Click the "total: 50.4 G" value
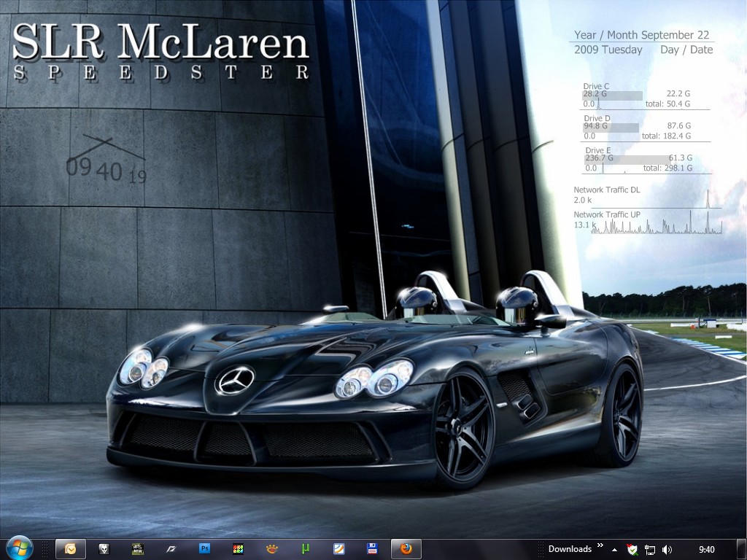The height and width of the screenshot is (560, 747). coord(667,104)
